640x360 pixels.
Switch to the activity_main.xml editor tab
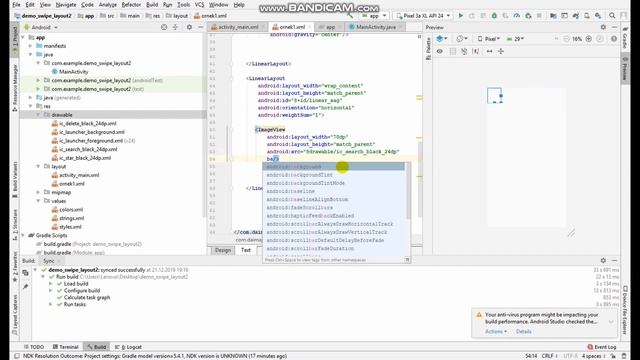point(238,27)
